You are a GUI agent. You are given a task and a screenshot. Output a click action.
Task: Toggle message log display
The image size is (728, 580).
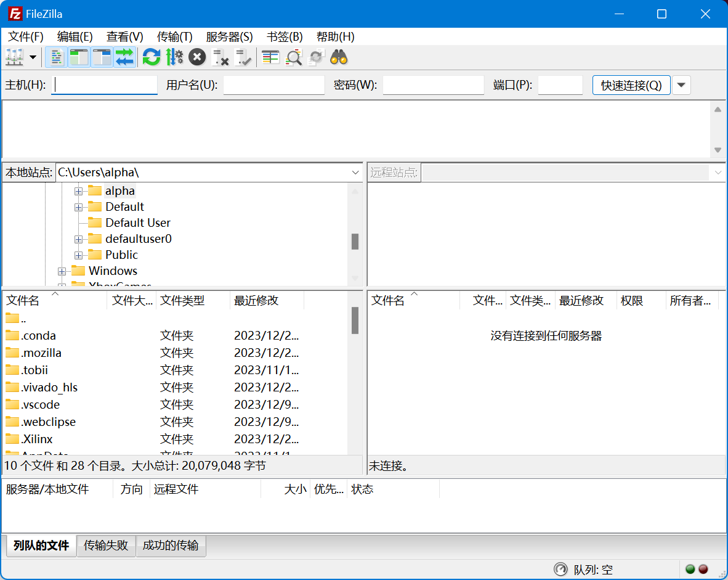[56, 57]
